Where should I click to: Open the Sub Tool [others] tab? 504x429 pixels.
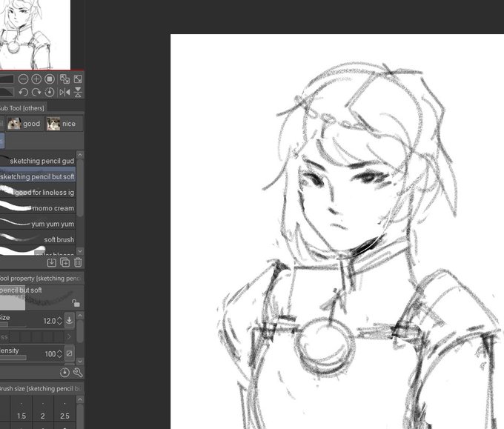(x=22, y=108)
